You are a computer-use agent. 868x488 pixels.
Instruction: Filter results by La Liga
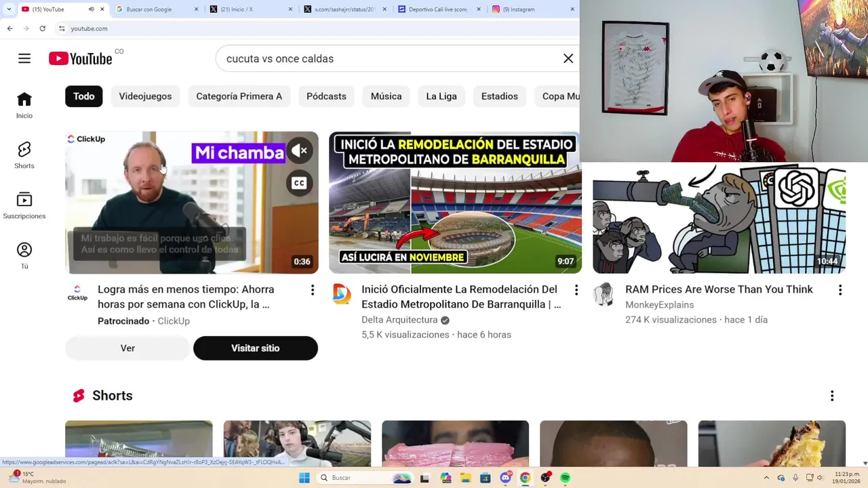pyautogui.click(x=441, y=96)
